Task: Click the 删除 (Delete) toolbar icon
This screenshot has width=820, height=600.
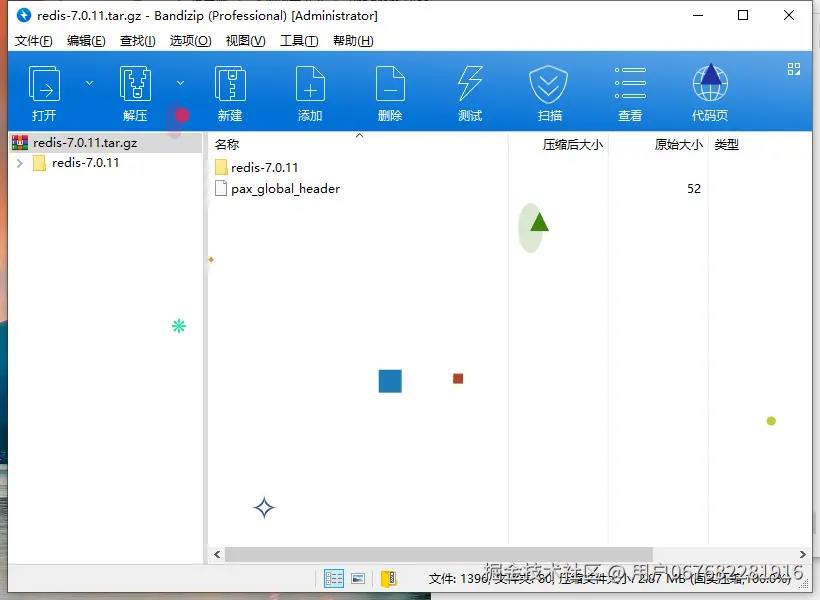Action: click(390, 84)
